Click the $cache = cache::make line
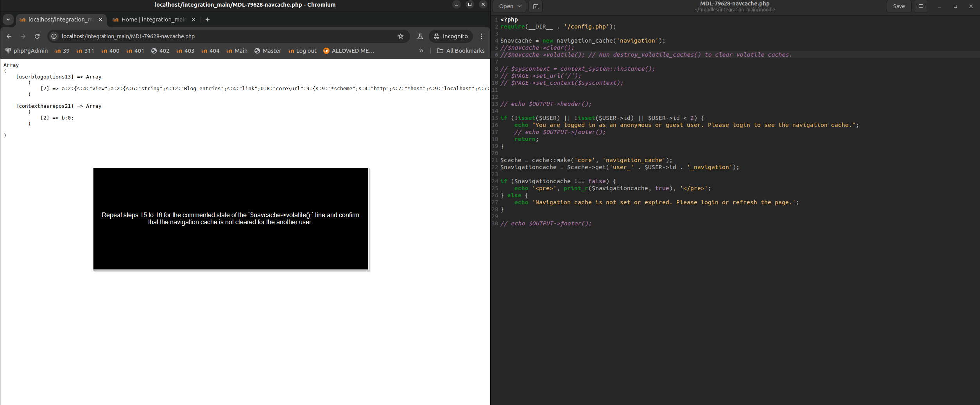 586,160
